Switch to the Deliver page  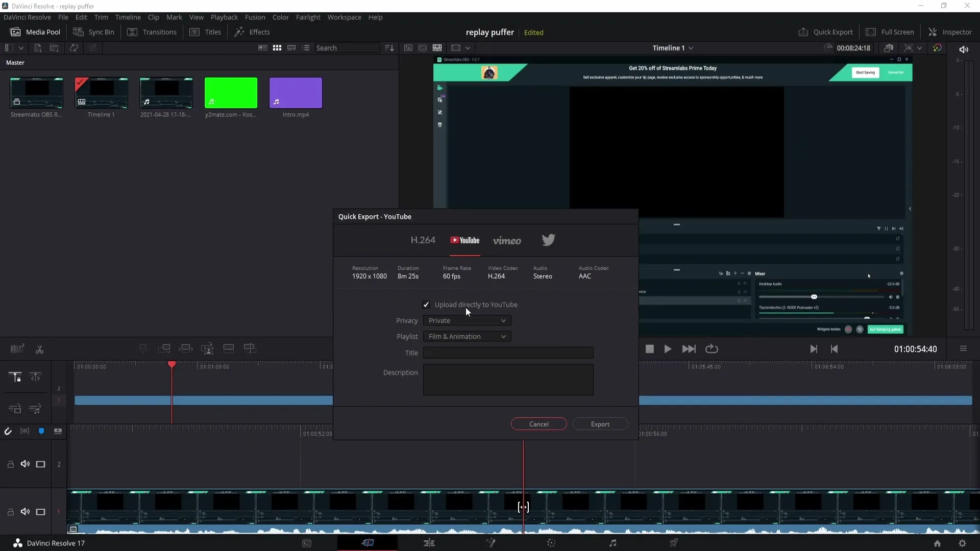pyautogui.click(x=674, y=543)
